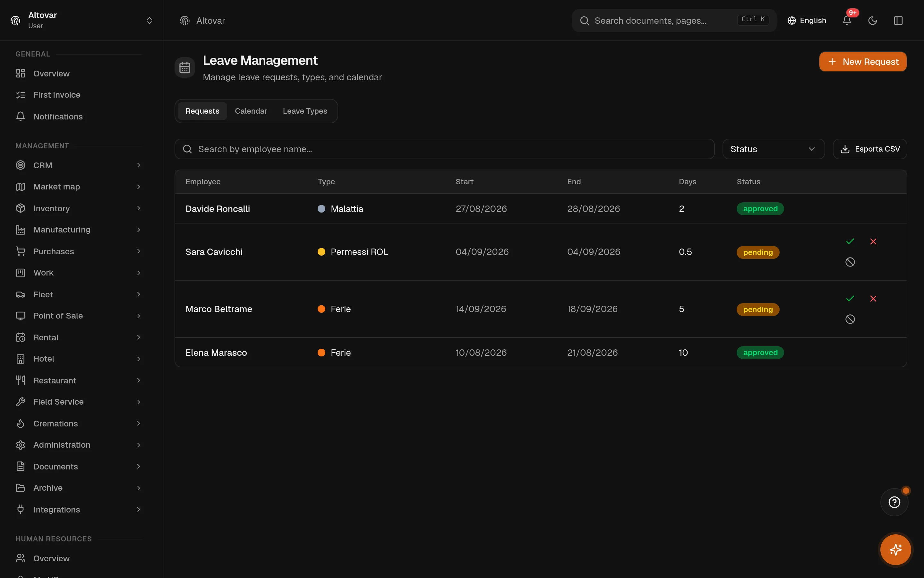Open Overview in General section
The image size is (924, 578).
79,74
